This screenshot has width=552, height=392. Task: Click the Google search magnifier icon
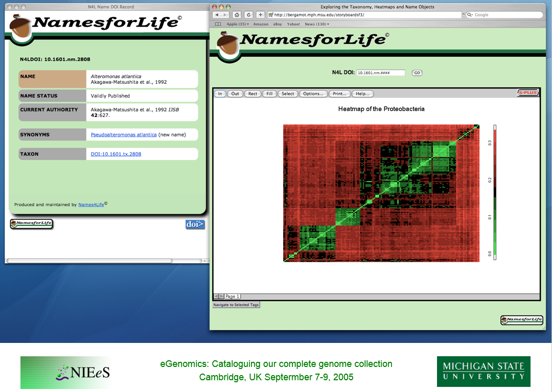[x=470, y=15]
